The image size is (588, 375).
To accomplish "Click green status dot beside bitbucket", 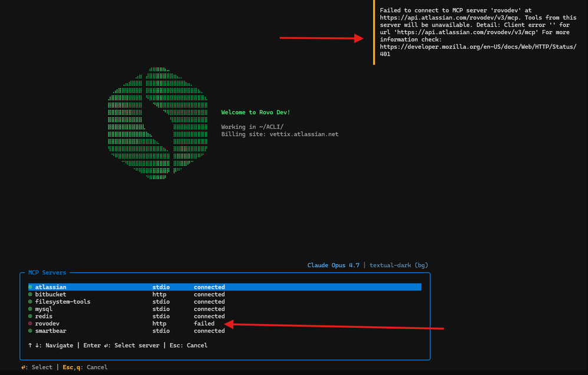I will tap(31, 294).
